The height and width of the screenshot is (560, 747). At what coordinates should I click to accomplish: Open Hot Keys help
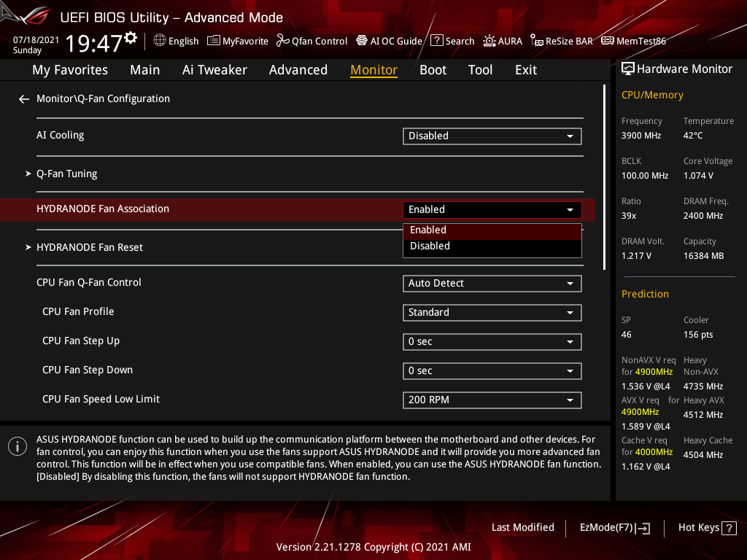pyautogui.click(x=706, y=527)
